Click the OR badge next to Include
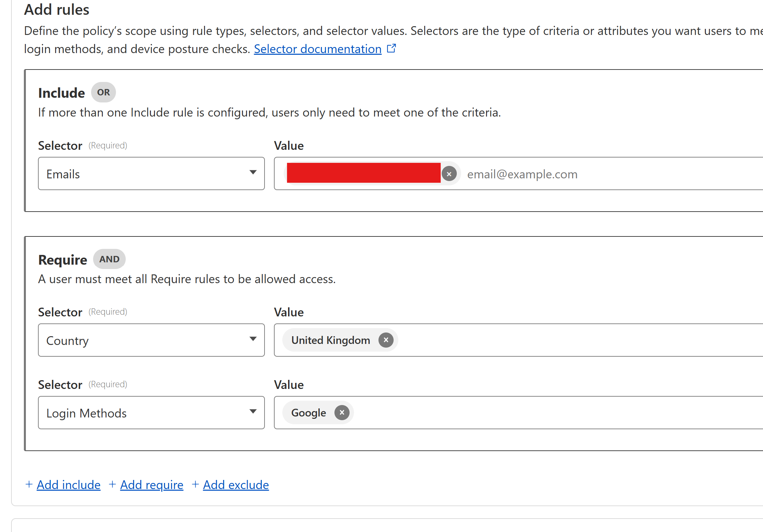 (x=103, y=92)
